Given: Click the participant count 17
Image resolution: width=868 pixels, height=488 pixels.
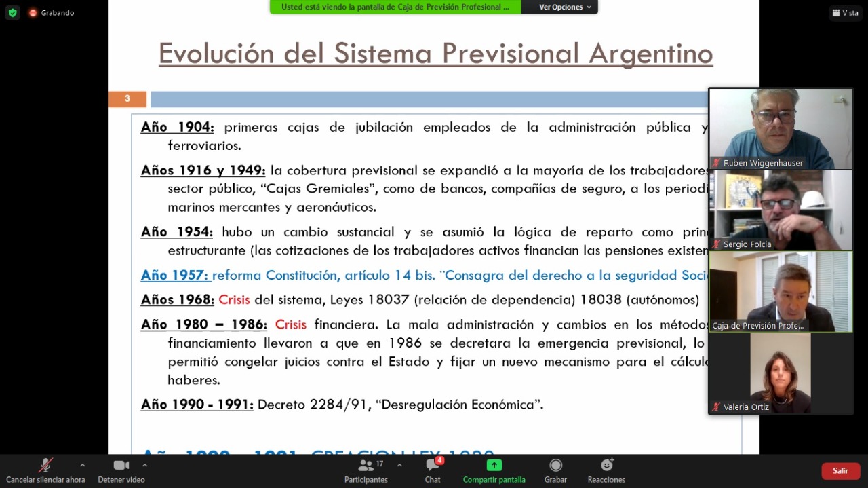Looking at the screenshot, I should point(380,464).
